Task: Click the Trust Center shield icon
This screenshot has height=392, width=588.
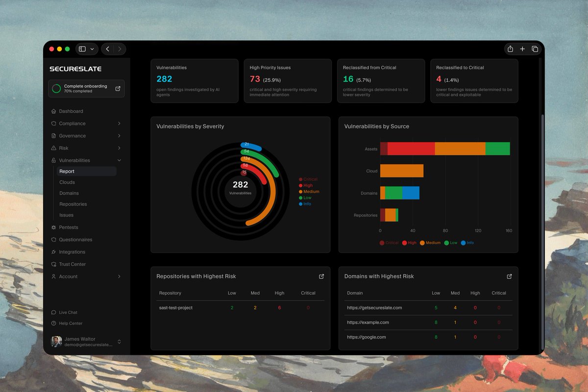Action: (54, 264)
